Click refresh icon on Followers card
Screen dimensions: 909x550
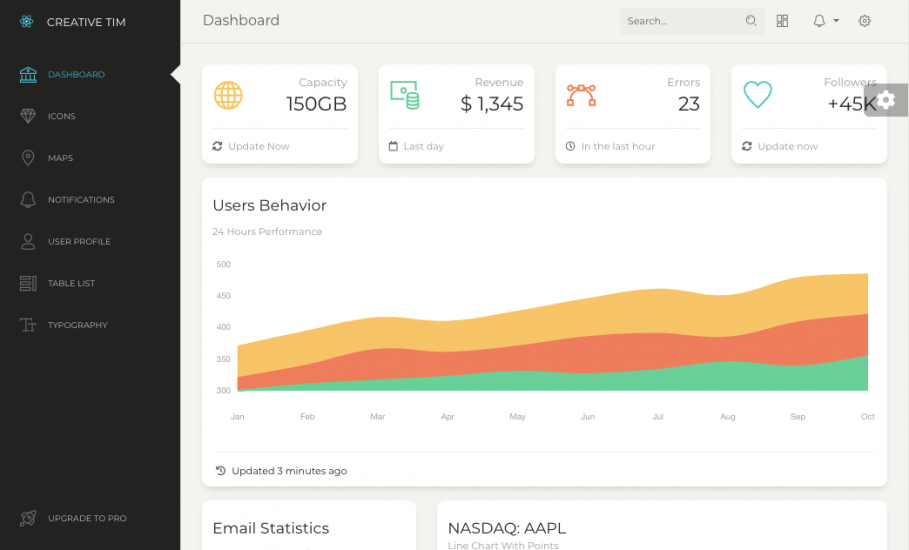[x=747, y=146]
